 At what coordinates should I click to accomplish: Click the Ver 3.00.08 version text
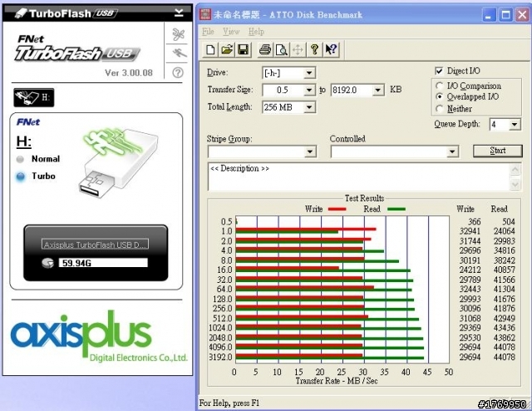click(x=129, y=72)
